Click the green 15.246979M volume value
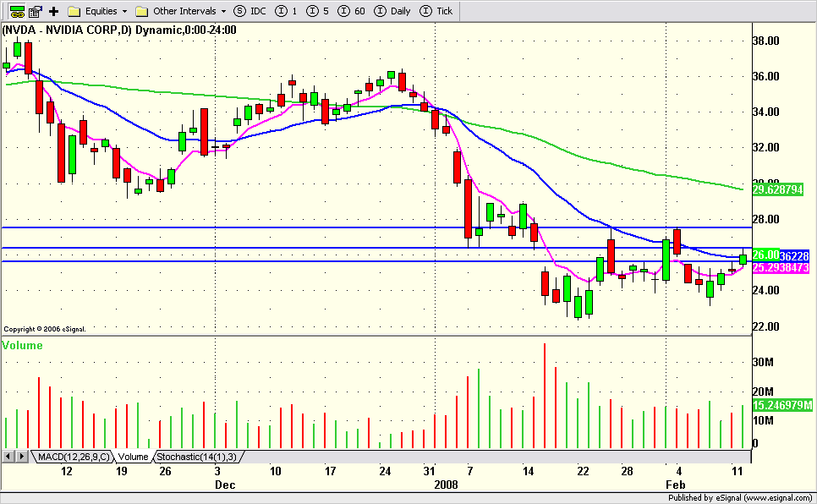Viewport: 817px width, 504px height. pyautogui.click(x=782, y=405)
